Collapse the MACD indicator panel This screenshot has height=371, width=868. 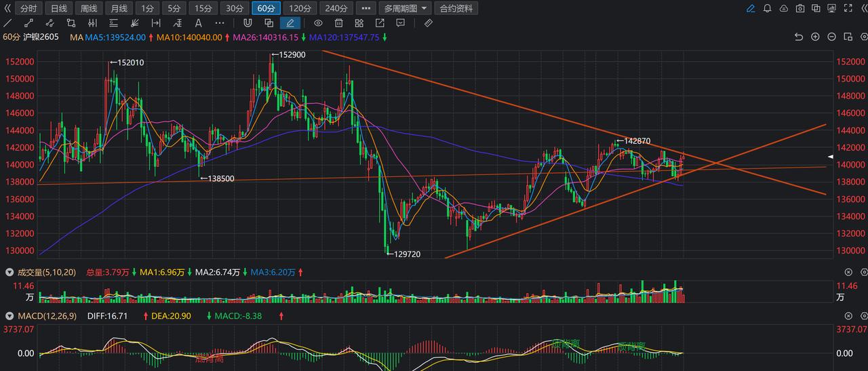[9, 316]
